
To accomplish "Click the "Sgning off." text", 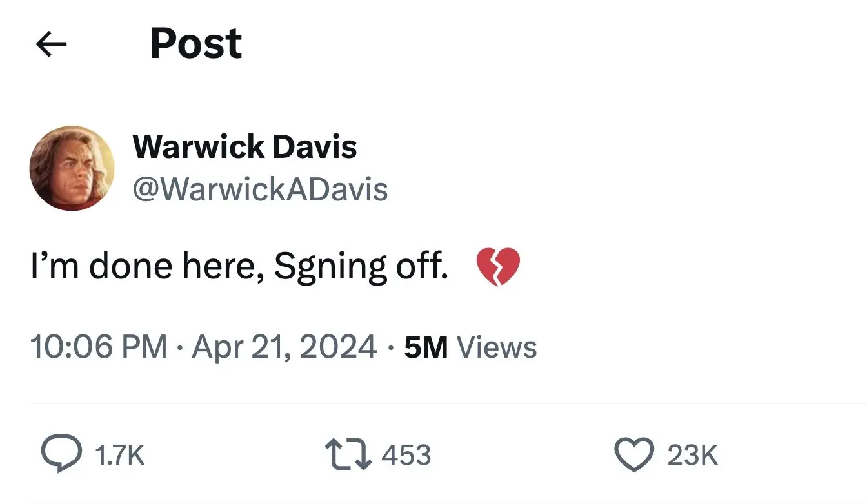I will (361, 266).
